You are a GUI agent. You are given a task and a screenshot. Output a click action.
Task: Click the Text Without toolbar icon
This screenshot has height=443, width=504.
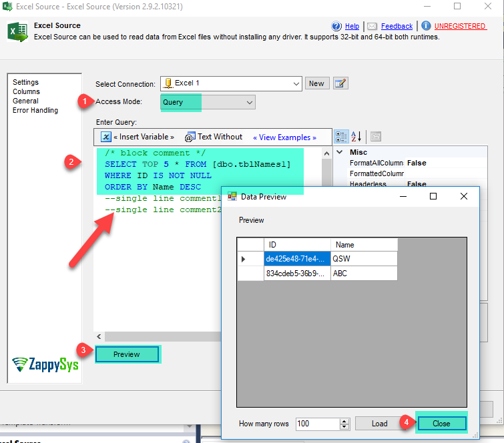(190, 137)
